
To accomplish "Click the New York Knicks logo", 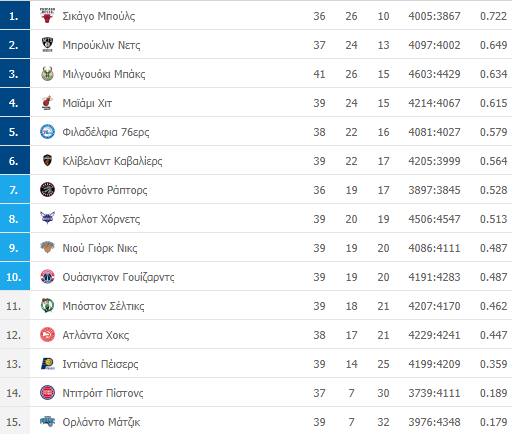I will click(47, 248).
